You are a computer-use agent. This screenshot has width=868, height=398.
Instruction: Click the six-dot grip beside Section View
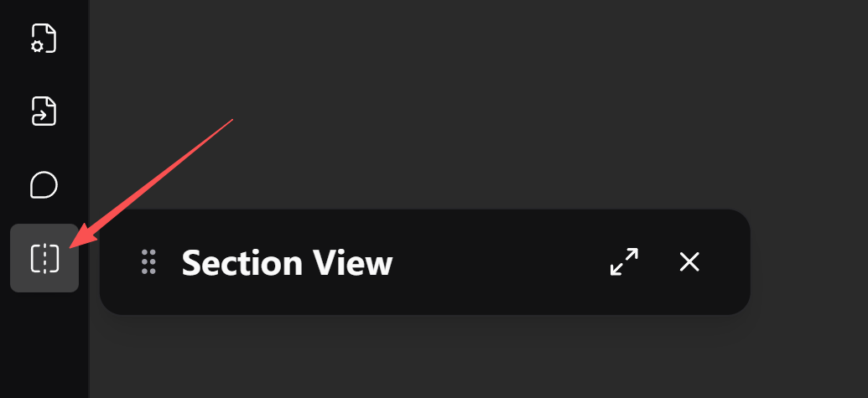pos(149,262)
